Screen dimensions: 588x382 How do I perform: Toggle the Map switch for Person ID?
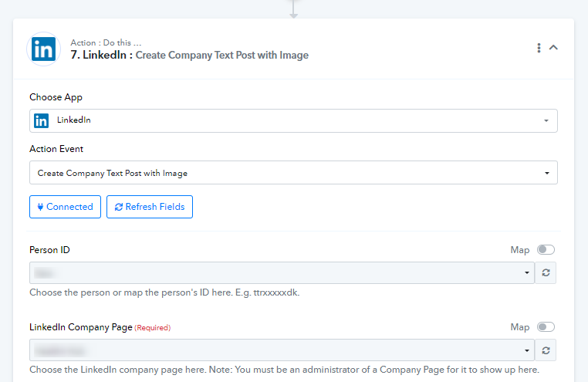coord(546,250)
